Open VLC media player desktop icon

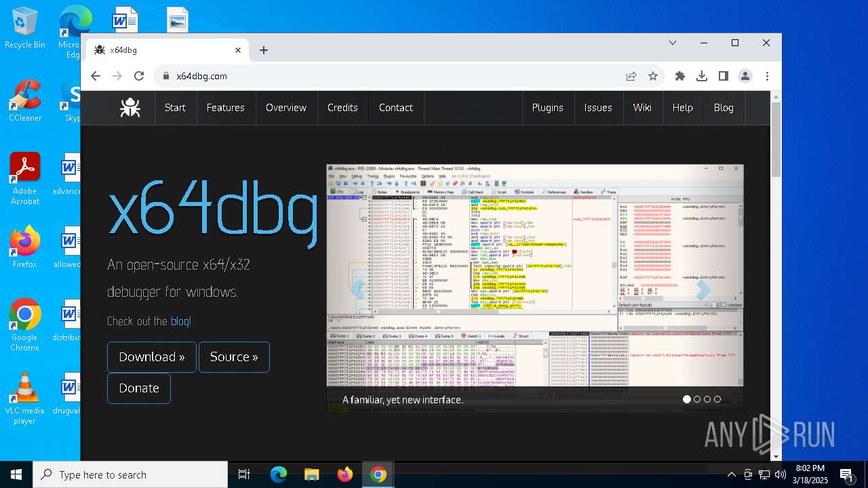click(x=25, y=399)
